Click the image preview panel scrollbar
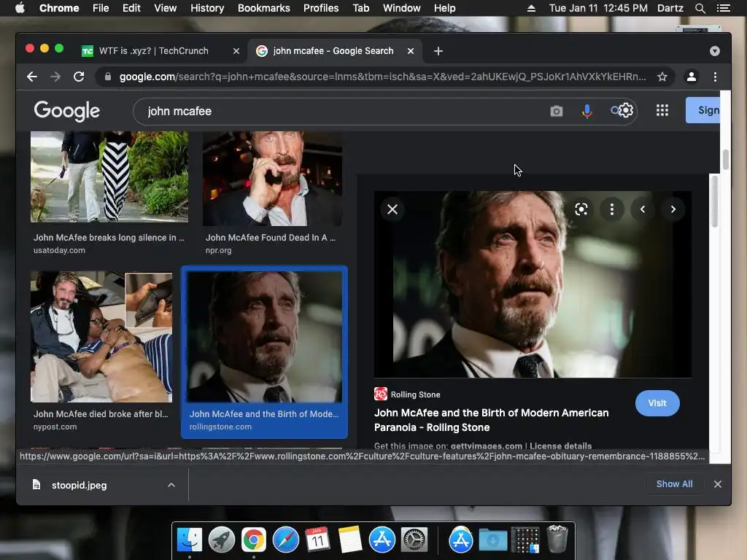This screenshot has width=747, height=560. coord(714,201)
